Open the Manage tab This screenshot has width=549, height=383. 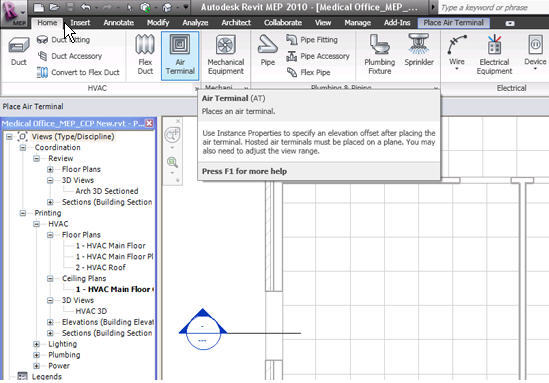357,23
